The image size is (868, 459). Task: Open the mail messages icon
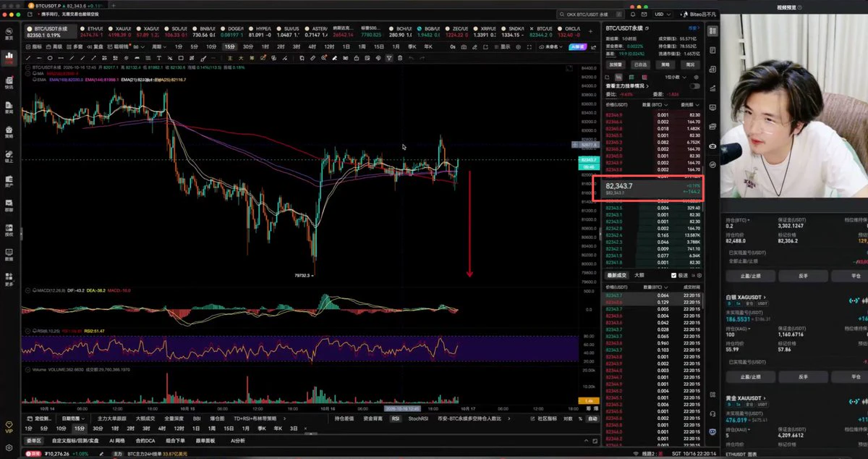click(643, 14)
